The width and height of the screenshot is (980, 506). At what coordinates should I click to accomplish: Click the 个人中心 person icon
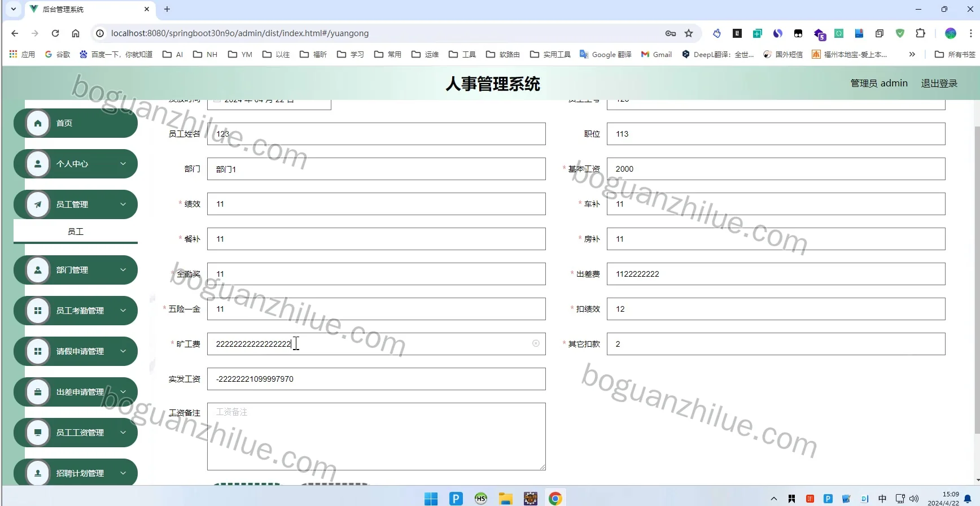click(x=38, y=164)
